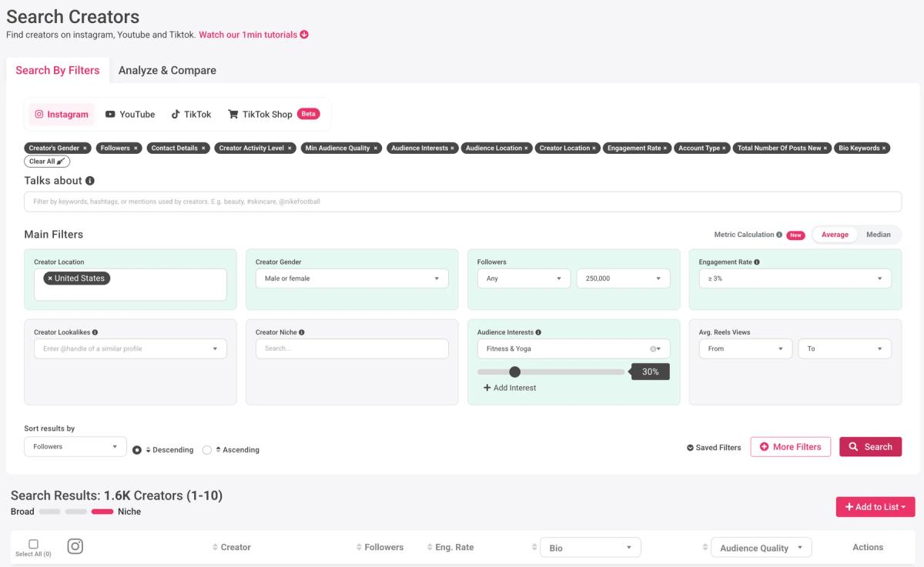
Task: Click the Talks about info icon
Action: 90,181
